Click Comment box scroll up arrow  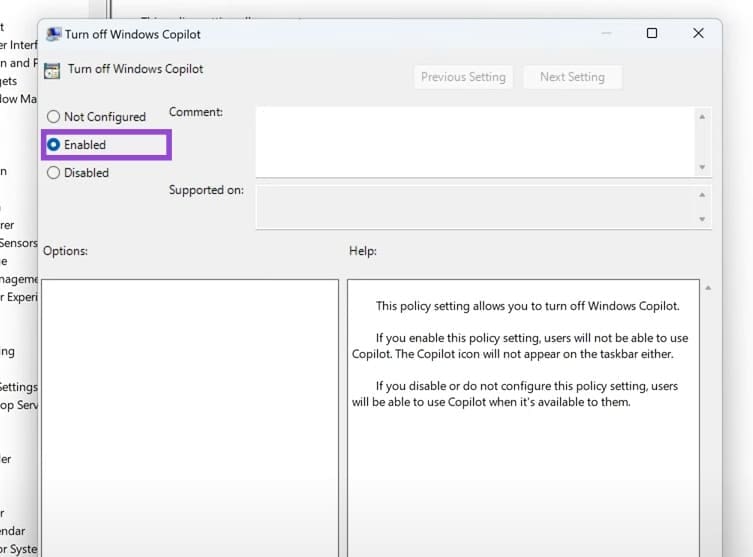[702, 117]
